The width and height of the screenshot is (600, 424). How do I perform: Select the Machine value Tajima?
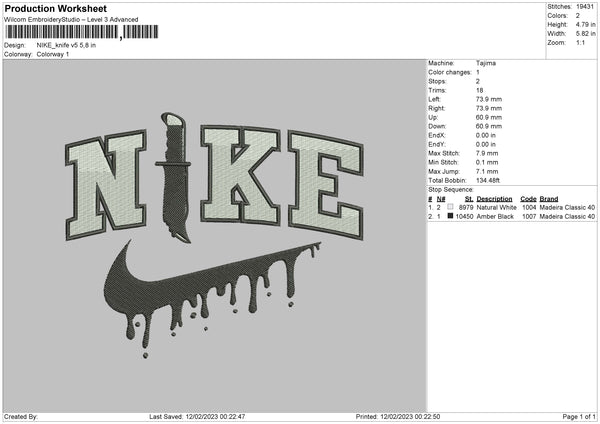486,63
